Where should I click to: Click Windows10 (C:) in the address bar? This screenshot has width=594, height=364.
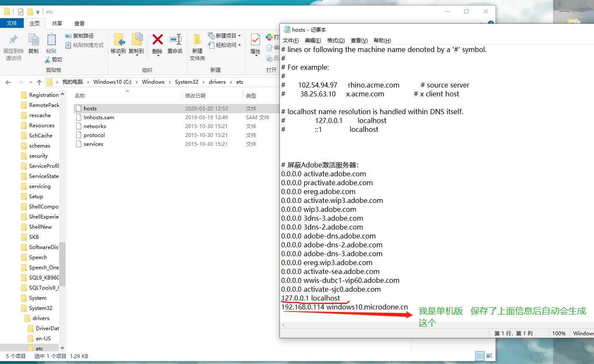coord(112,82)
